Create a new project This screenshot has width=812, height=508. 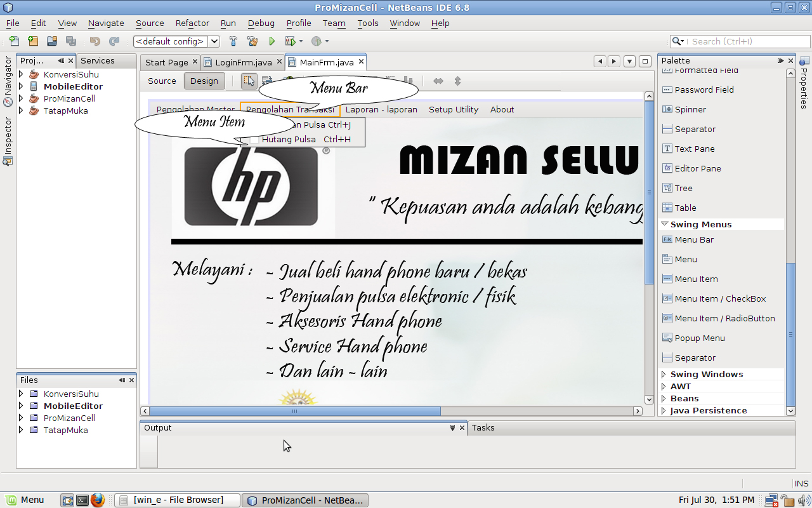point(32,41)
